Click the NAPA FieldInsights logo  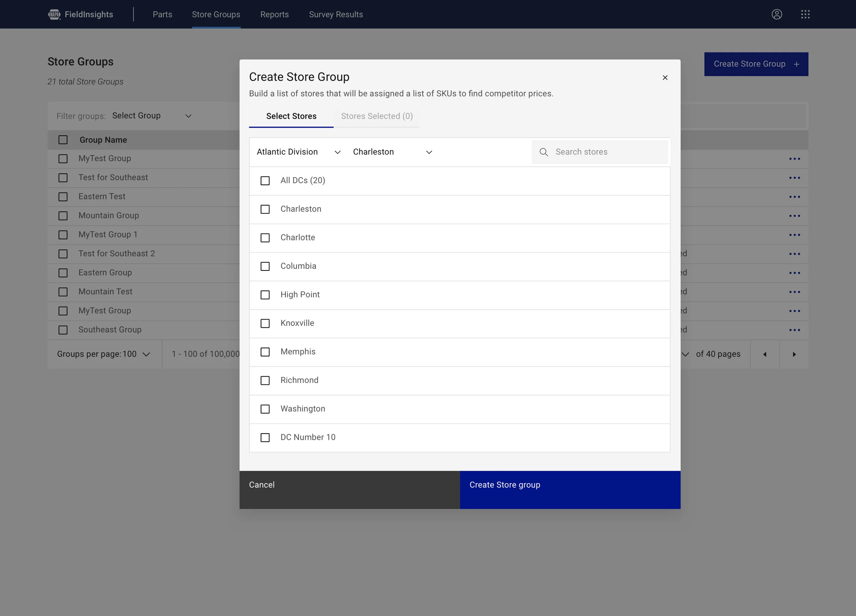pyautogui.click(x=81, y=14)
